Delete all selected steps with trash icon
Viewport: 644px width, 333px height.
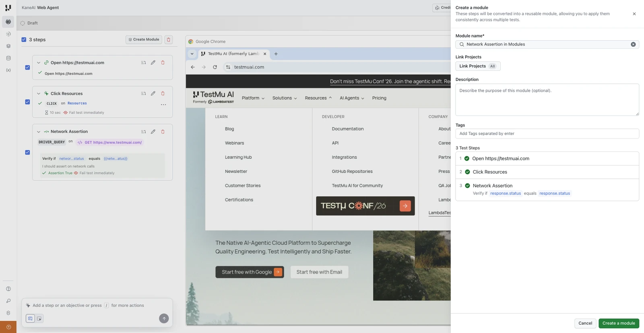pyautogui.click(x=169, y=39)
